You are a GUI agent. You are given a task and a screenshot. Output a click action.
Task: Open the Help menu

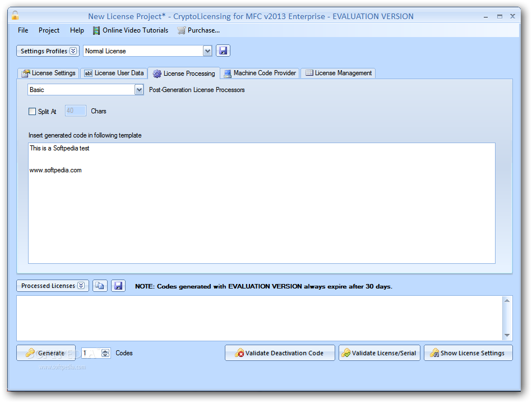click(77, 30)
